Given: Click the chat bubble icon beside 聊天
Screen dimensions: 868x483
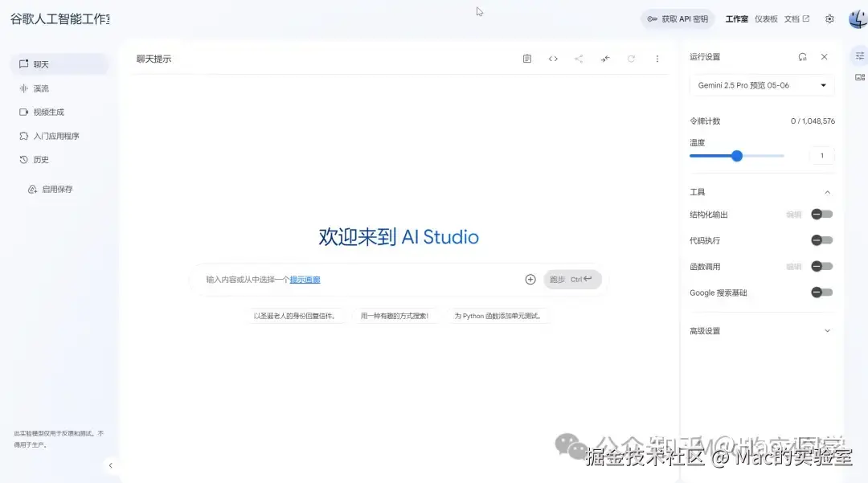Looking at the screenshot, I should 23,64.
